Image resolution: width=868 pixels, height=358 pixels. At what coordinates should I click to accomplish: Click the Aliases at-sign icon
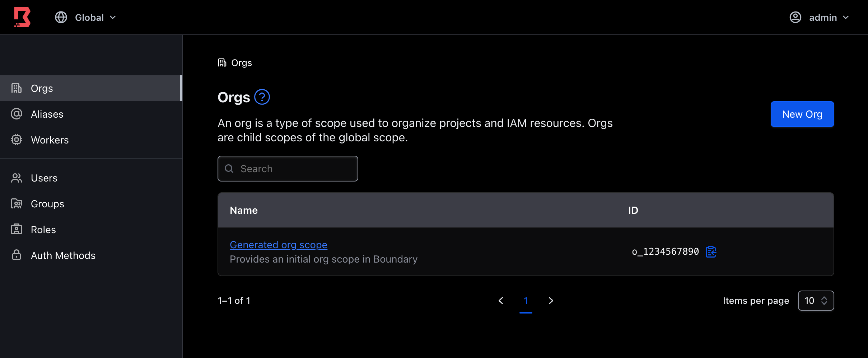(x=17, y=114)
